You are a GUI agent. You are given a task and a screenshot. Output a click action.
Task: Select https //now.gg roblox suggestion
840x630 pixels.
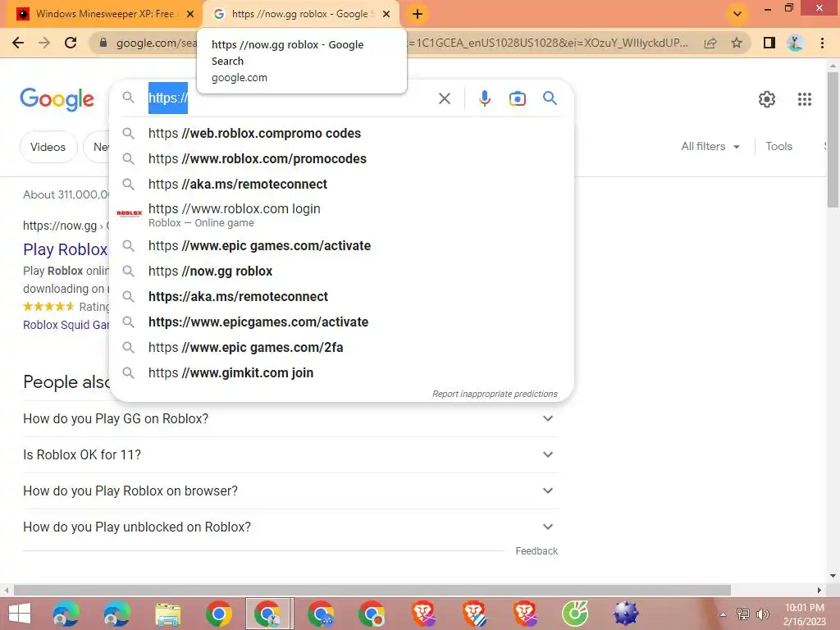tap(341, 271)
